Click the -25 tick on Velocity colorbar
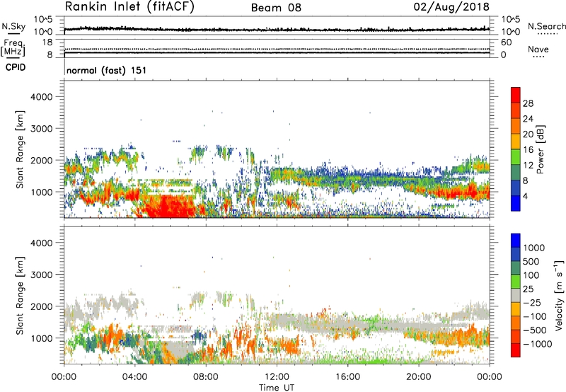Viewport: 566px width, 392px height. 531,302
